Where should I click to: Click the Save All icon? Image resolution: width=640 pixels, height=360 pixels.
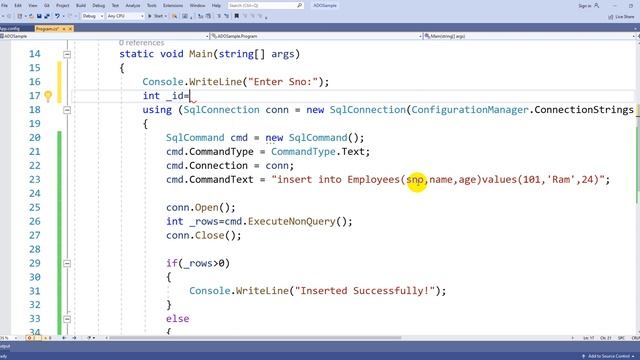(47, 16)
